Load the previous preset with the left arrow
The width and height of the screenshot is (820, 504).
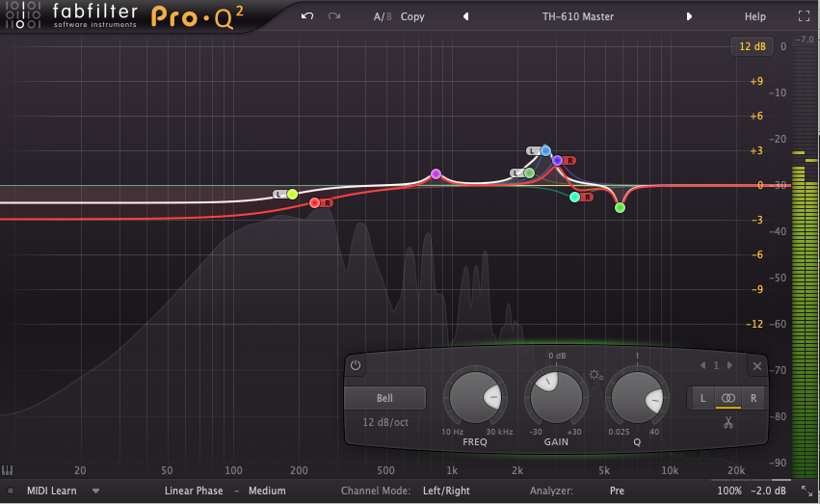[x=466, y=16]
